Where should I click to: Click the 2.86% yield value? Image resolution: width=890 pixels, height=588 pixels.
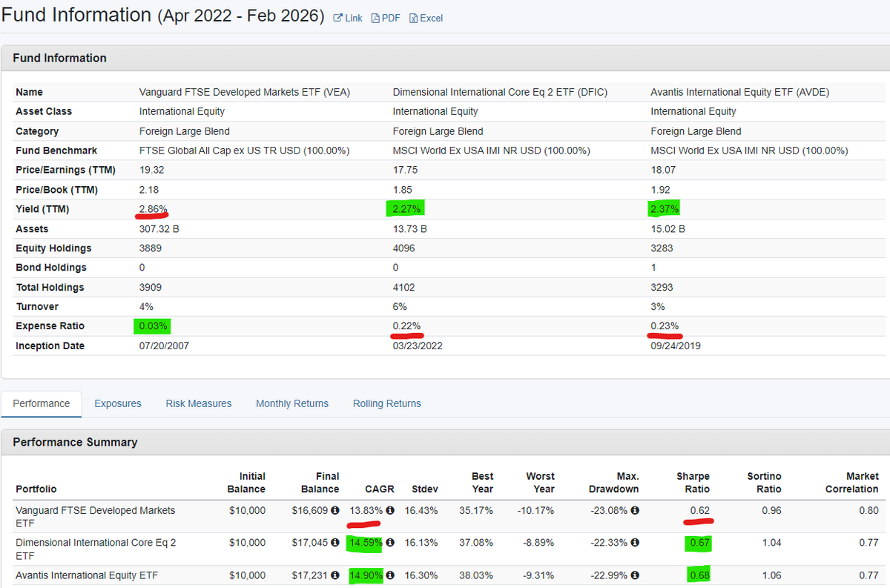pos(154,209)
